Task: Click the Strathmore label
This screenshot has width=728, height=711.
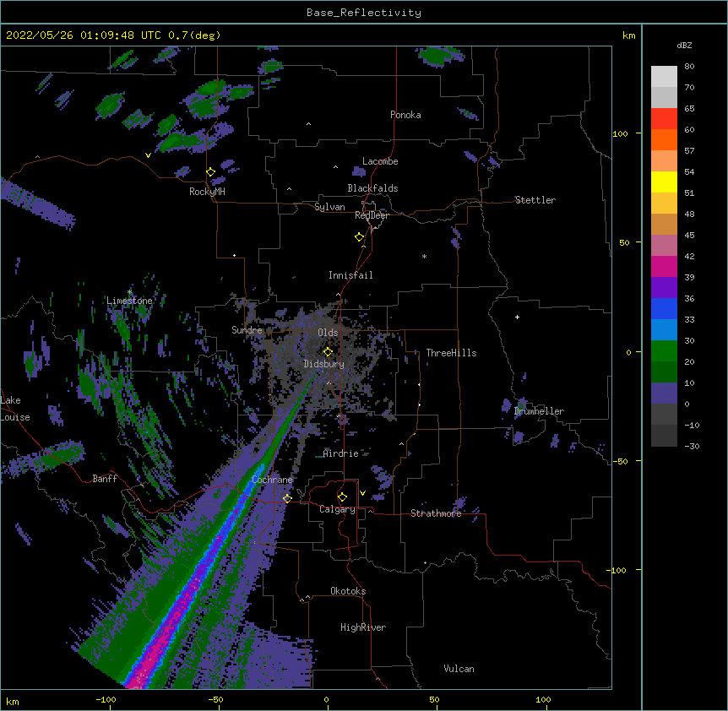Action: click(x=436, y=513)
